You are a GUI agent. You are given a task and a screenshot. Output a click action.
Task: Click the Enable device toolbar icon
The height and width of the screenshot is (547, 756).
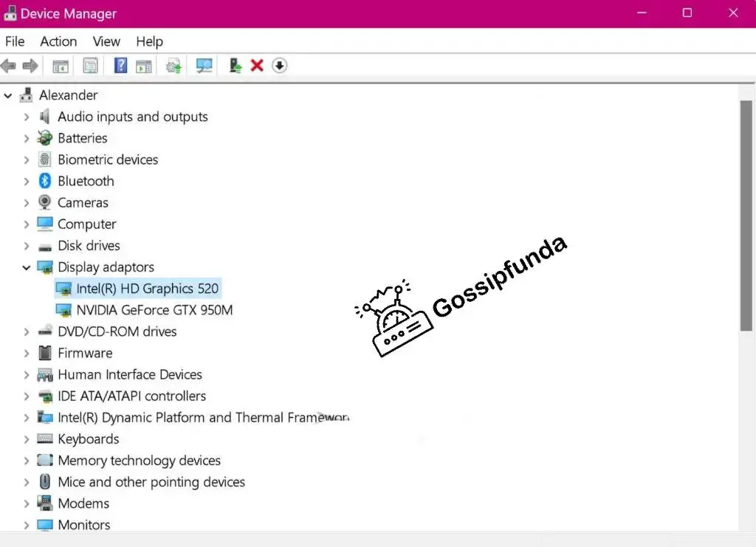coord(235,66)
